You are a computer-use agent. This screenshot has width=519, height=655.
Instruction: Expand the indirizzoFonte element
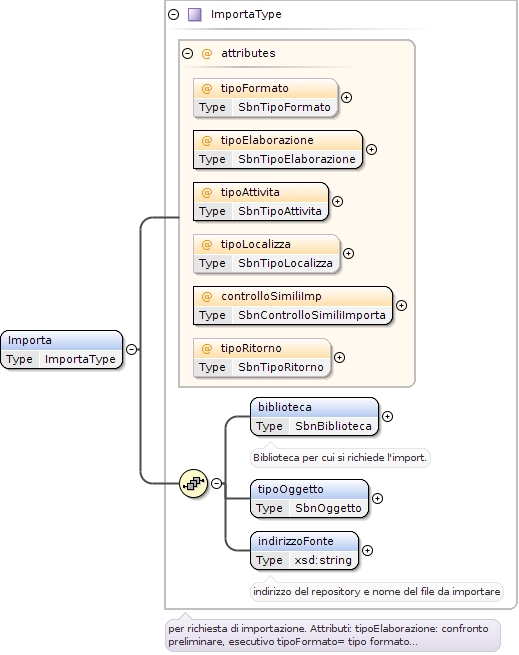click(x=368, y=551)
